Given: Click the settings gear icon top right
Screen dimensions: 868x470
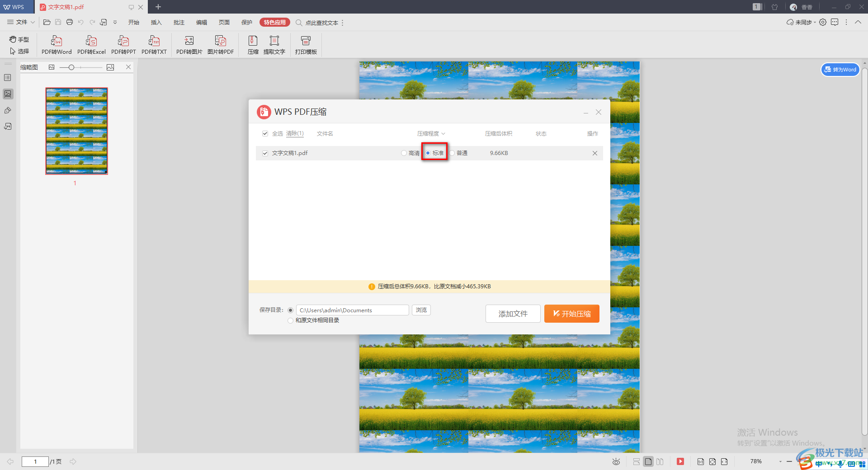Looking at the screenshot, I should point(823,22).
